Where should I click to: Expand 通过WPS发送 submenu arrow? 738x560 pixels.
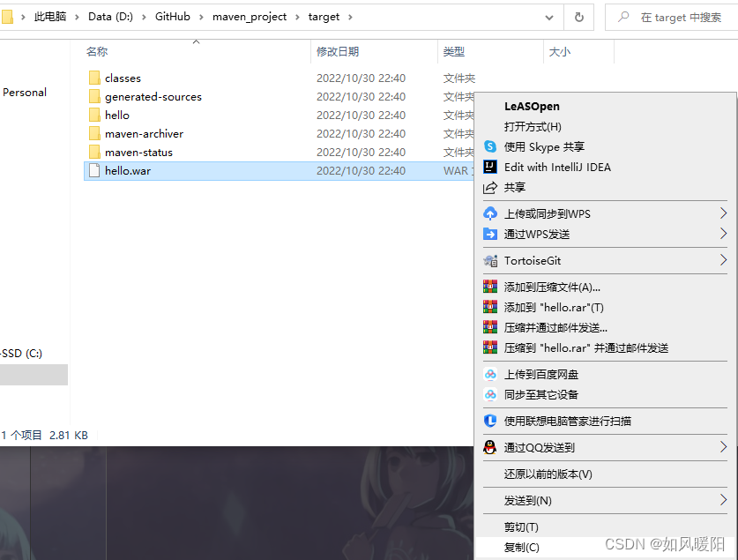tap(723, 234)
